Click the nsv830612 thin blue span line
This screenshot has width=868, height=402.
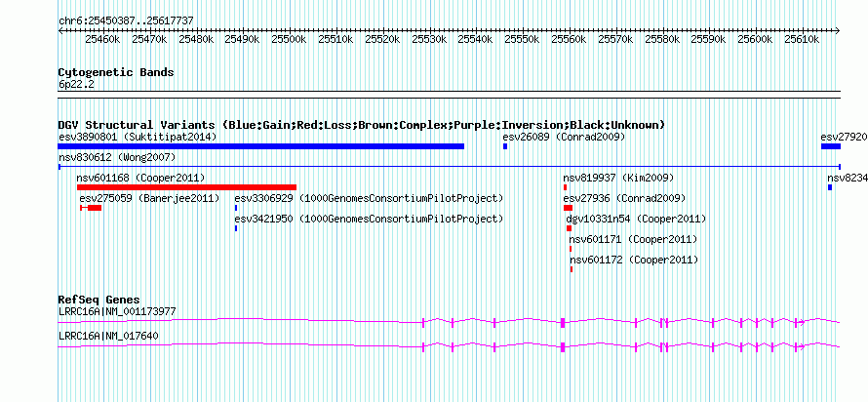[x=449, y=166]
